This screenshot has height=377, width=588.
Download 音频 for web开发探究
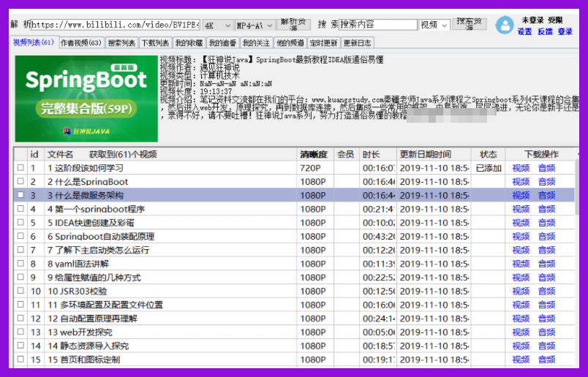coord(546,332)
